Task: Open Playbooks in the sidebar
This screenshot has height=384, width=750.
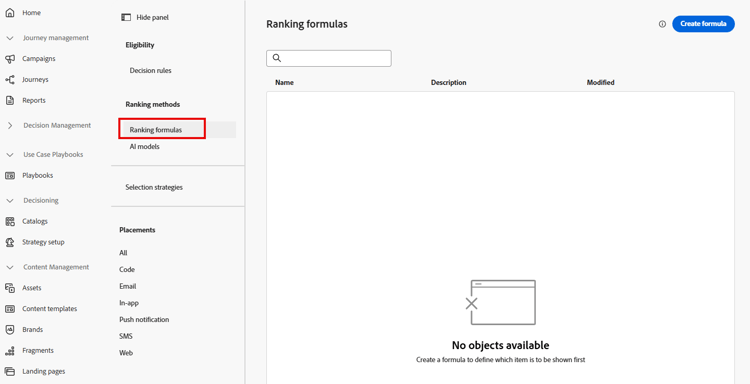Action: [x=38, y=176]
